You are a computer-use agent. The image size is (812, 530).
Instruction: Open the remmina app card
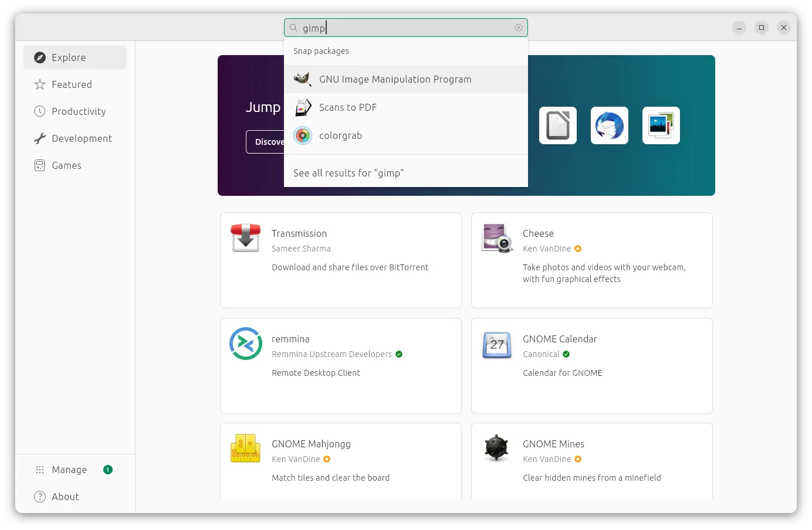pyautogui.click(x=341, y=366)
